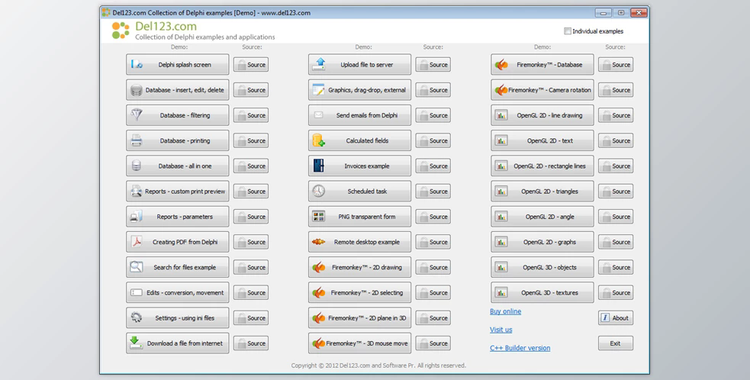Viewport: 750px width, 380px height.
Task: Click the clock icon on Scheduled task
Action: tap(319, 191)
